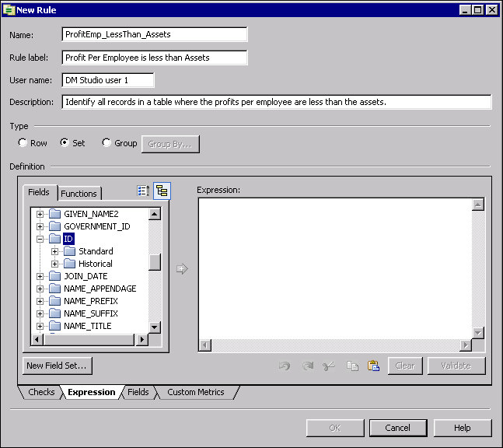Click the fields tree vertical scrollbar thumb

[155, 262]
